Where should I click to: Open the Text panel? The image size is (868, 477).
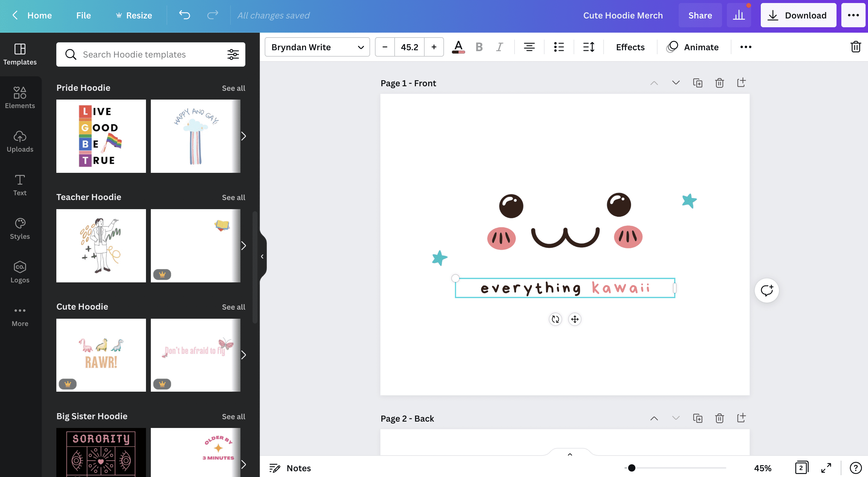pos(20,184)
